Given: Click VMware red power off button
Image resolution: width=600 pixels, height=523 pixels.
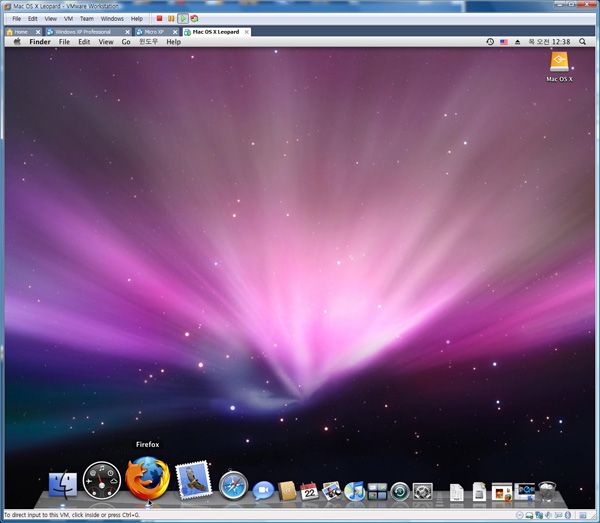Looking at the screenshot, I should [x=160, y=18].
